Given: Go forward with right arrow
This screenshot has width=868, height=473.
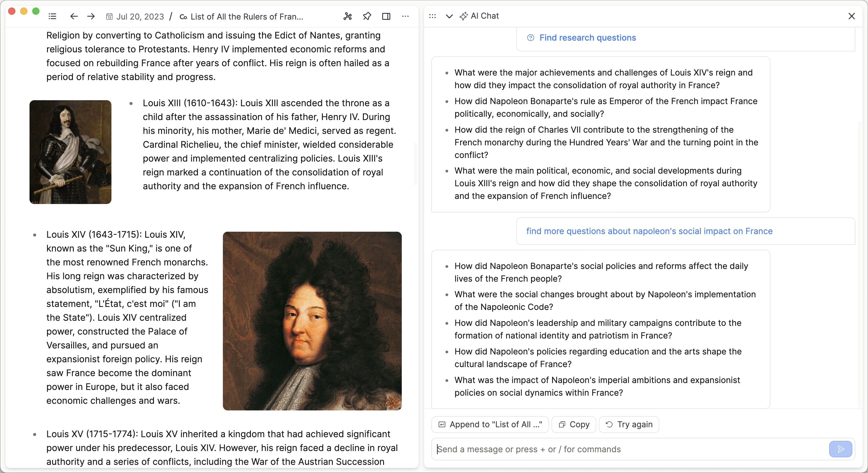Looking at the screenshot, I should tap(91, 16).
